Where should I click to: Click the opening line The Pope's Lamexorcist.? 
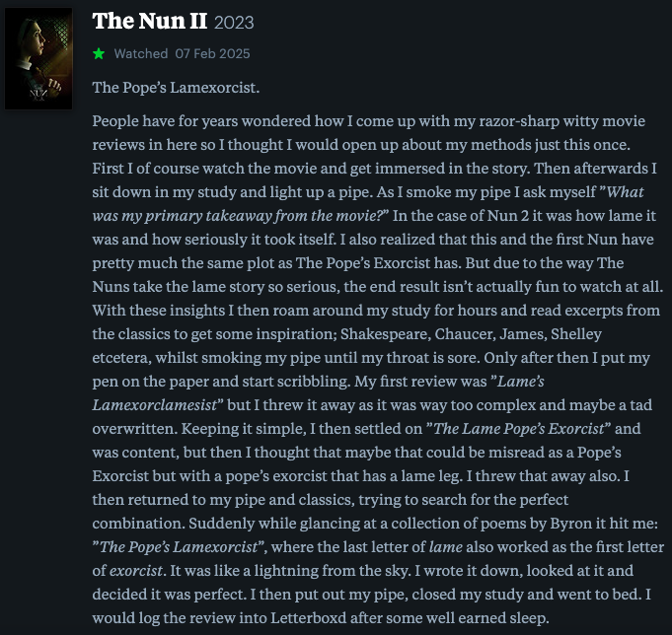tap(177, 88)
